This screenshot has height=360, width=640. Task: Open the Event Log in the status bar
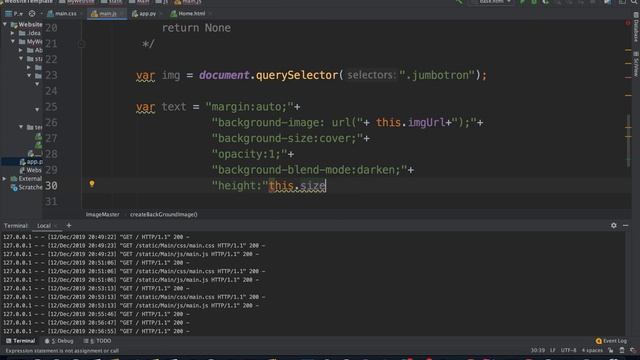point(611,341)
